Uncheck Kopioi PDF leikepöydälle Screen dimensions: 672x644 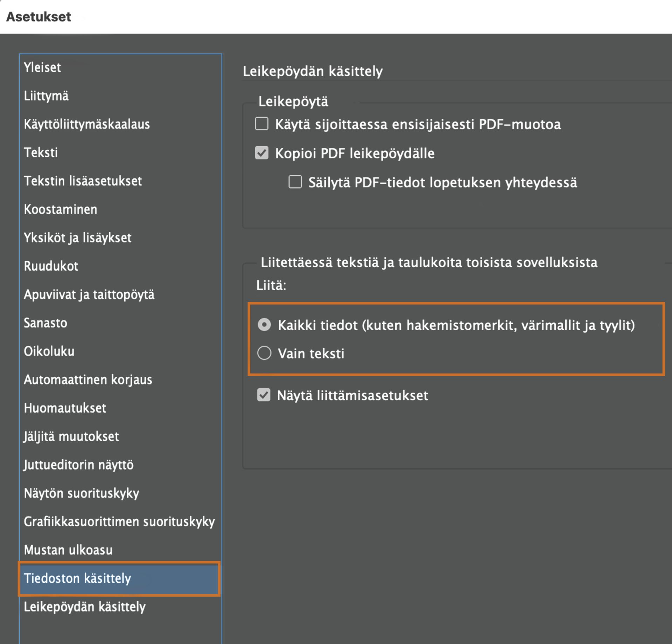pyautogui.click(x=261, y=153)
